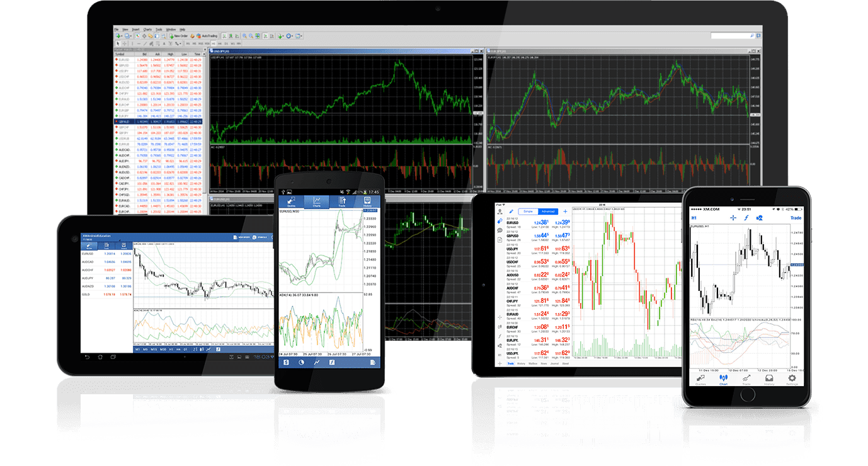Select M30 timeframe on Android tablet
Screen dimensions: 868x466
click(x=163, y=349)
